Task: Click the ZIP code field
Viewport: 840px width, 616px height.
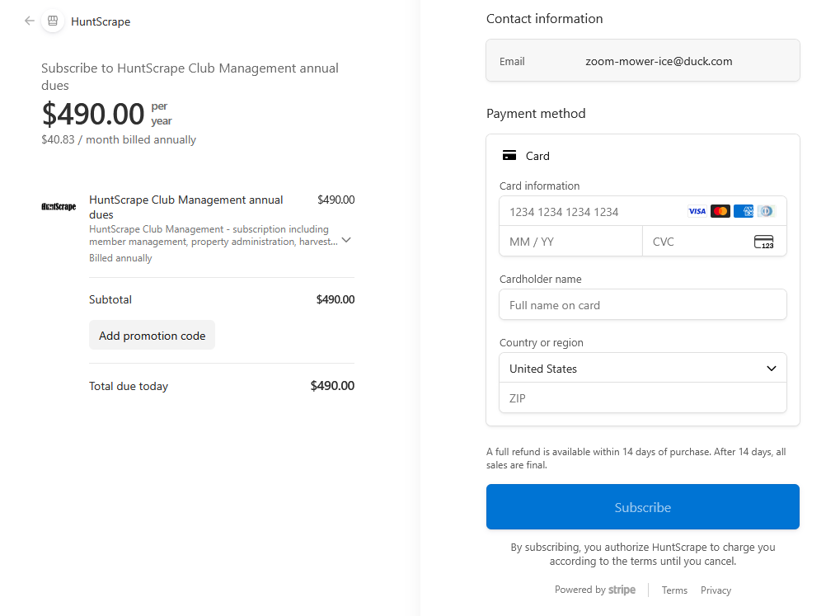Action: tap(642, 398)
